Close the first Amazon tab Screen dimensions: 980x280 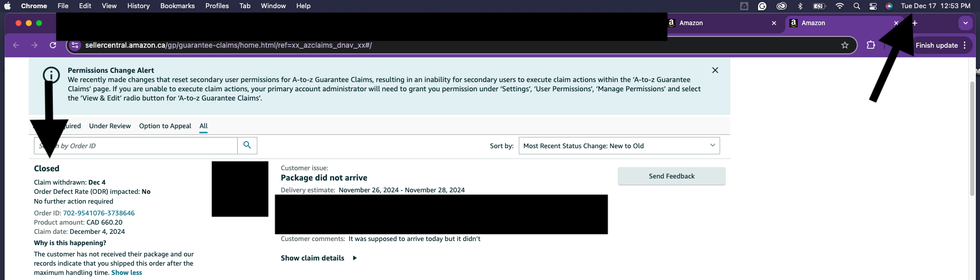point(774,23)
